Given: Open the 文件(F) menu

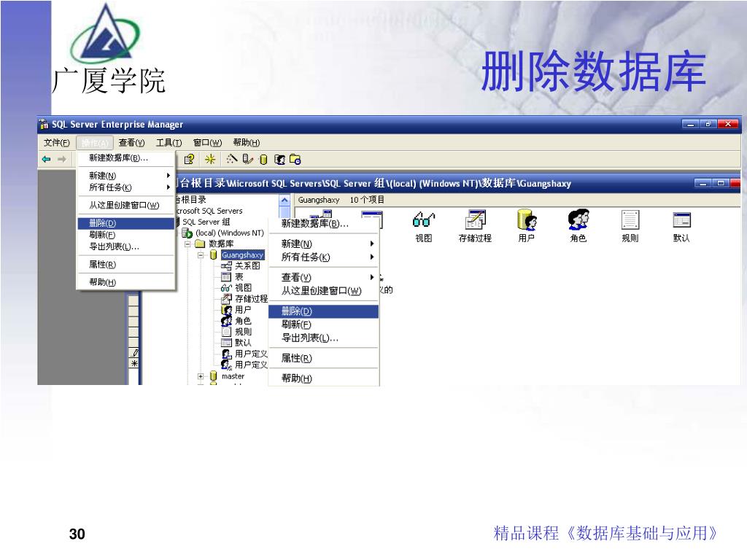Looking at the screenshot, I should pos(57,142).
